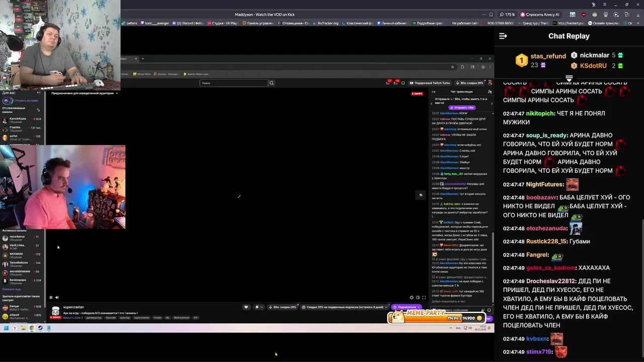Click the Twitch search magnifier button
The image size is (644, 362).
pos(271,83)
